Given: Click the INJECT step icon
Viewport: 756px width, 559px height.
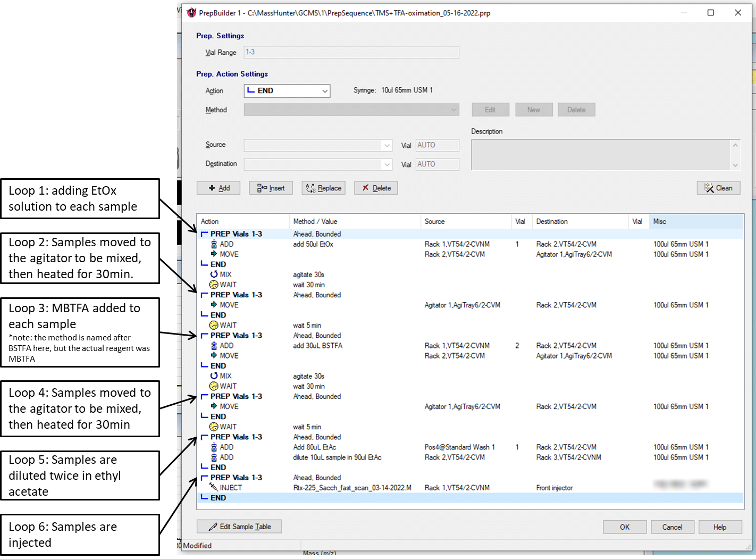Looking at the screenshot, I should 214,487.
